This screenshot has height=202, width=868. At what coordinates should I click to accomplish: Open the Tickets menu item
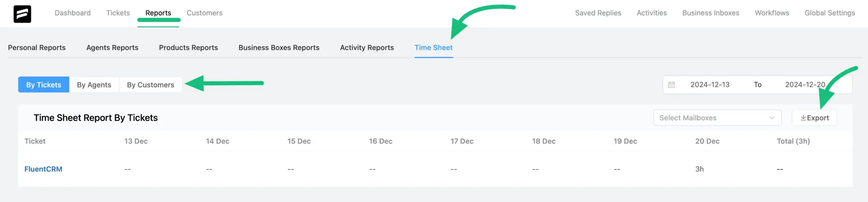tap(118, 13)
